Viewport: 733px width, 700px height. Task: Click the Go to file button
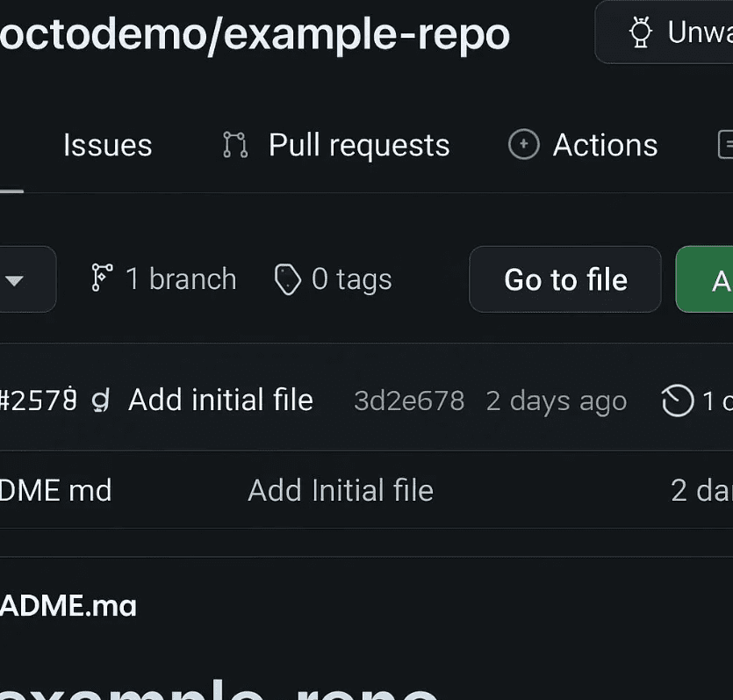point(564,279)
